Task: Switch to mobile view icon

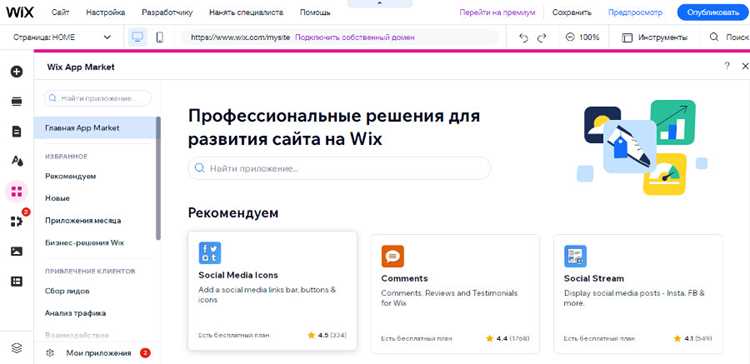Action: click(160, 37)
